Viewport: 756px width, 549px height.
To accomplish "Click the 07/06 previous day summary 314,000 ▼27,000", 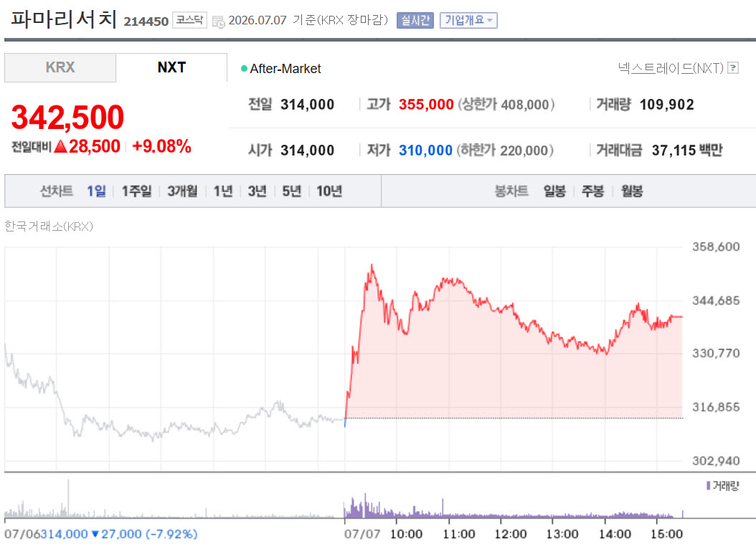I will [x=100, y=534].
